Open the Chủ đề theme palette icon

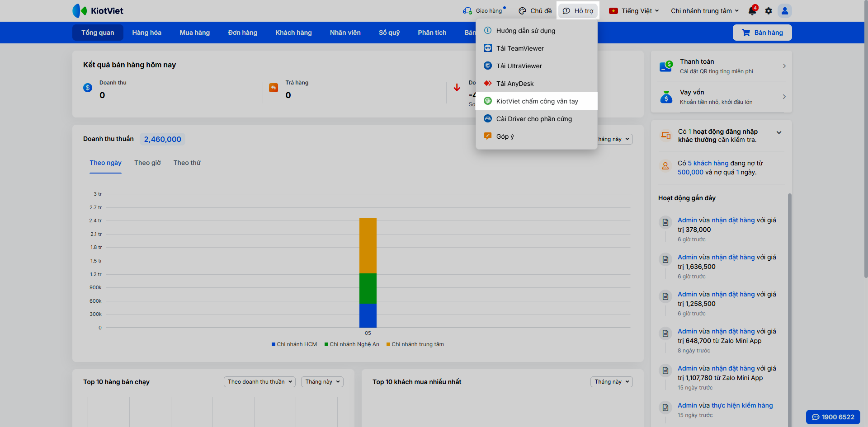tap(523, 11)
